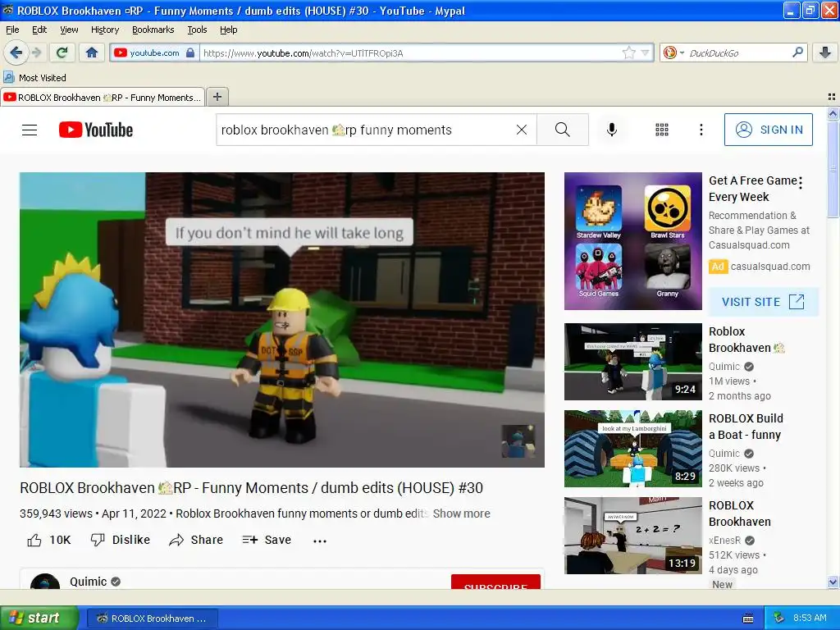Click the YouTube logo
The image size is (840, 630).
96,130
